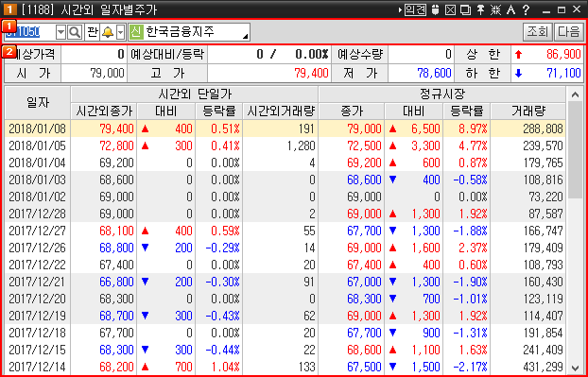Select the 2017/12/22 date cell
Screen dimensions: 588x377
[38, 265]
